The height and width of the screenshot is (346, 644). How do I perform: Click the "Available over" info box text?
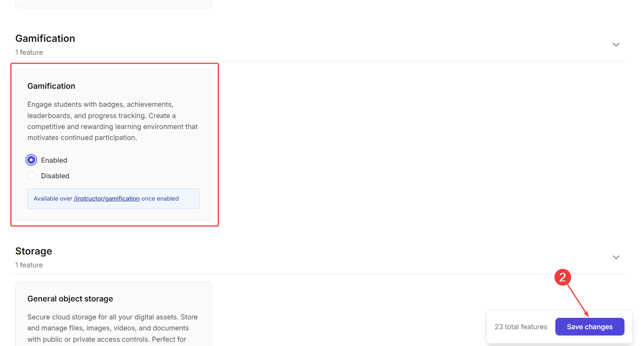click(x=53, y=199)
